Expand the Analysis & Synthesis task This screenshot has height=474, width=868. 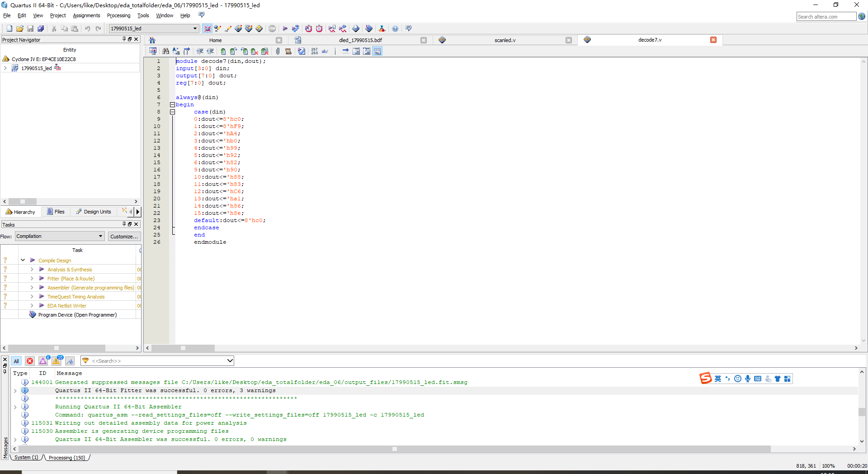[x=32, y=269]
